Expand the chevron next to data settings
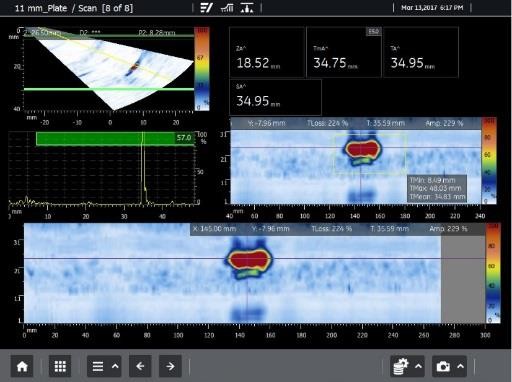 (x=418, y=366)
